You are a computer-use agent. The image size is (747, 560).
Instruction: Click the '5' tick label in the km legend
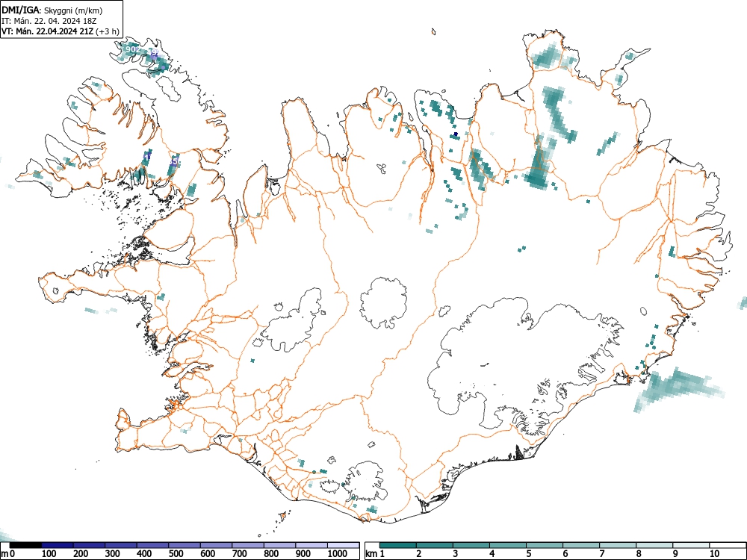tap(529, 554)
